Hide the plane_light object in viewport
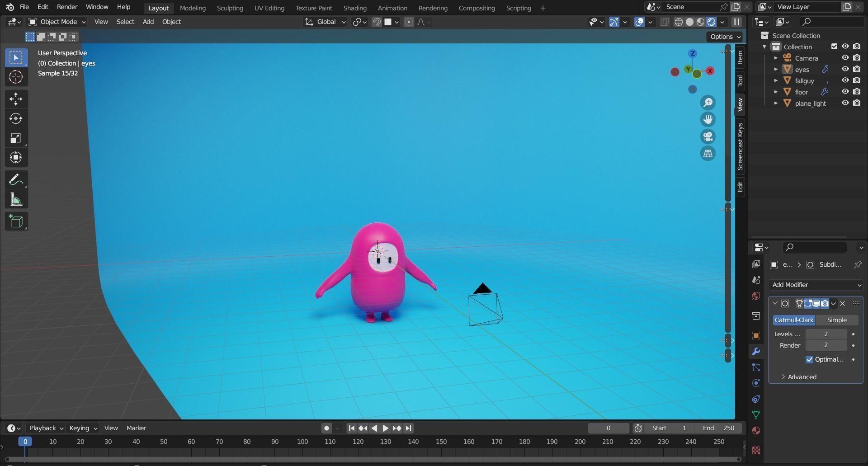868x466 pixels. tap(845, 103)
